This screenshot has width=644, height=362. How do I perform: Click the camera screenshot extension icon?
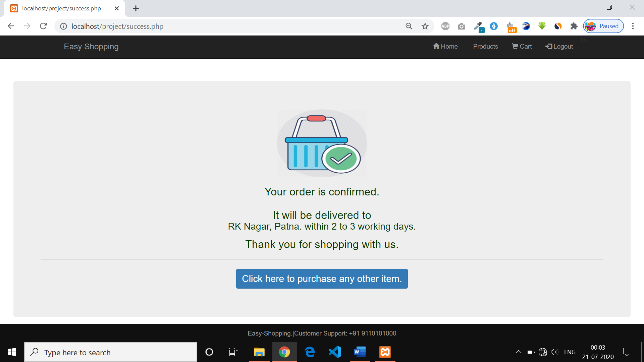[x=461, y=26]
